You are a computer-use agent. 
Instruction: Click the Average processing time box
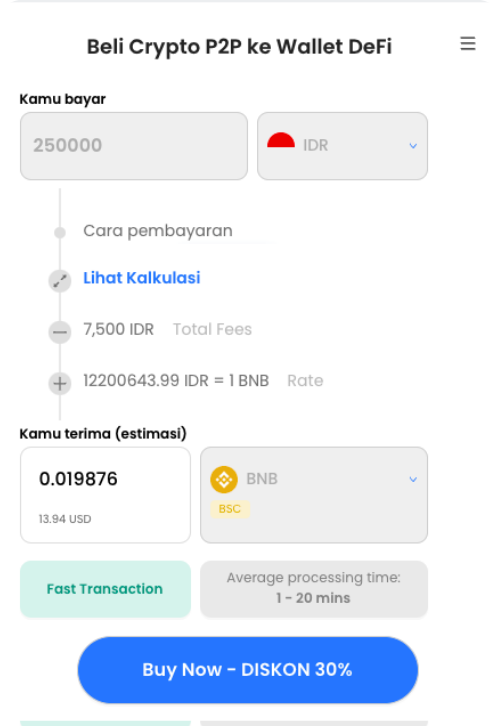(314, 589)
